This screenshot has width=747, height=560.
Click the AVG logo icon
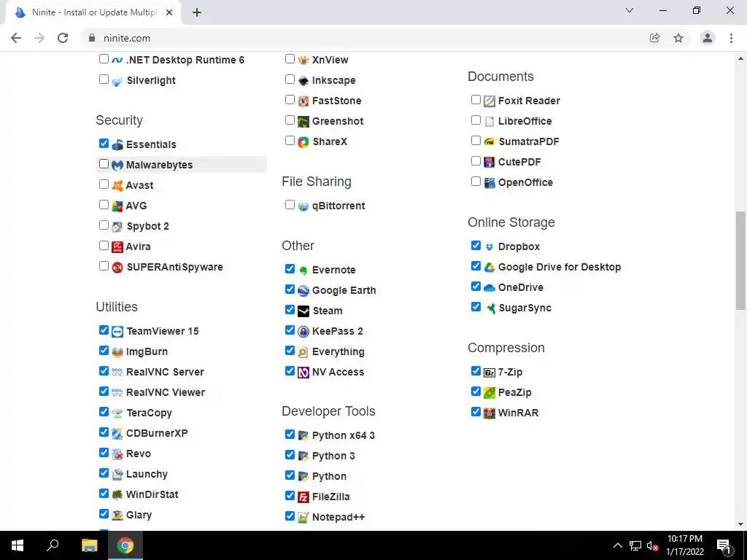pyautogui.click(x=117, y=206)
